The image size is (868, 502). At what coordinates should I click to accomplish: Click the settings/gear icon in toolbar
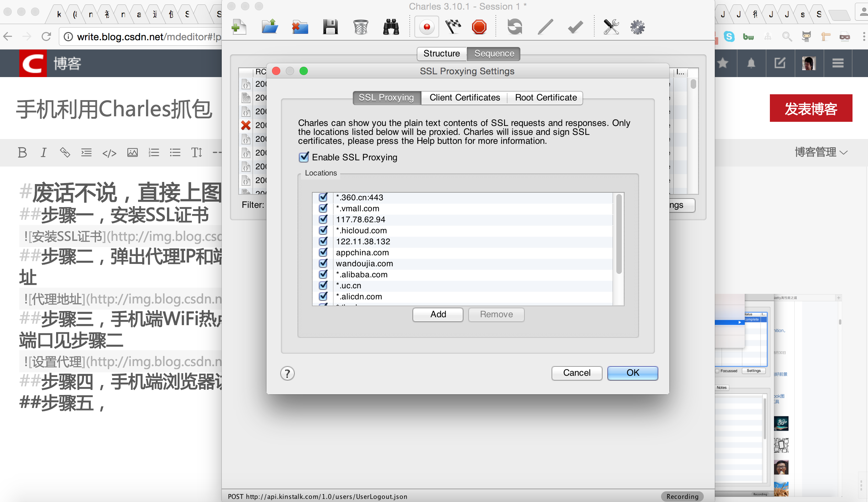click(637, 26)
